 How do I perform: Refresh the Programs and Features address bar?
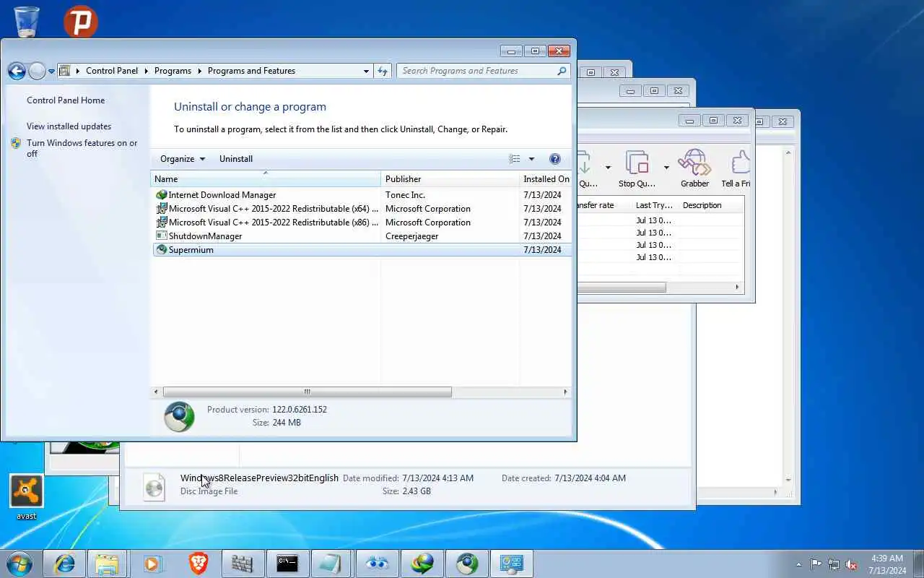click(x=383, y=71)
